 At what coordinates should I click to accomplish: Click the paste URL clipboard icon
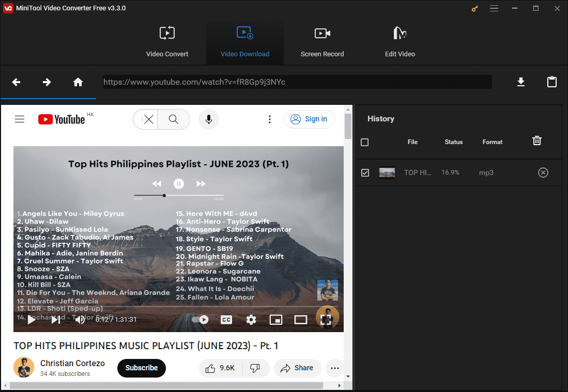[552, 82]
